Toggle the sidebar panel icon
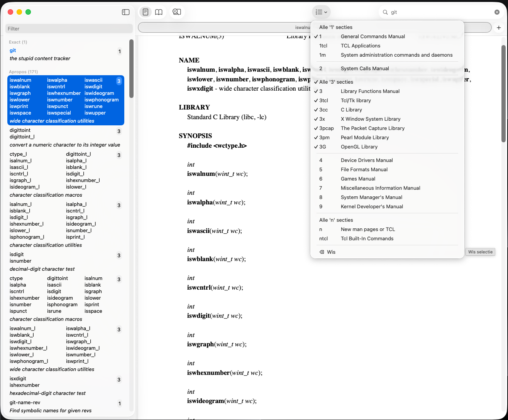Viewport: 508px width, 420px height. click(125, 12)
